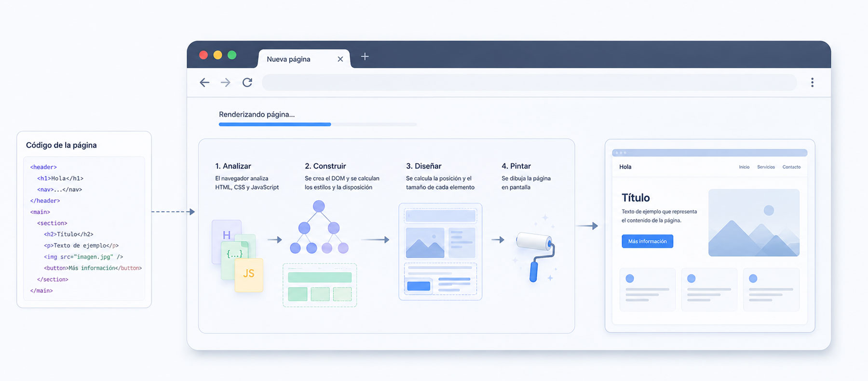Open Contacto link in preview page
Screen dimensions: 868x381
791,167
